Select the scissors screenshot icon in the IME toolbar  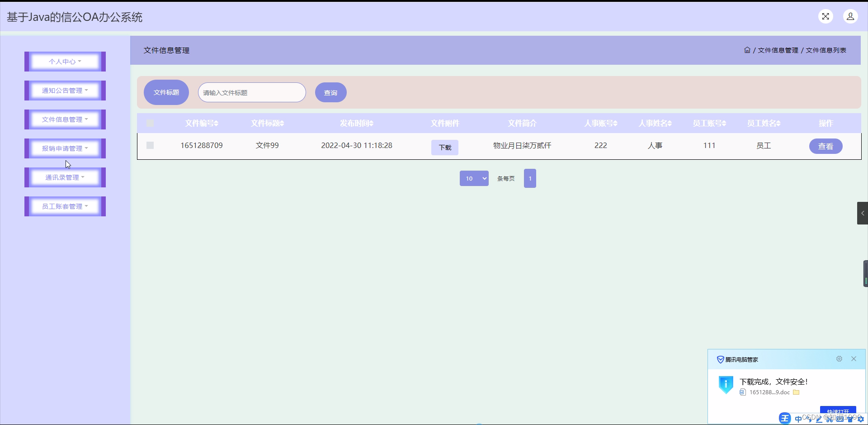click(829, 419)
